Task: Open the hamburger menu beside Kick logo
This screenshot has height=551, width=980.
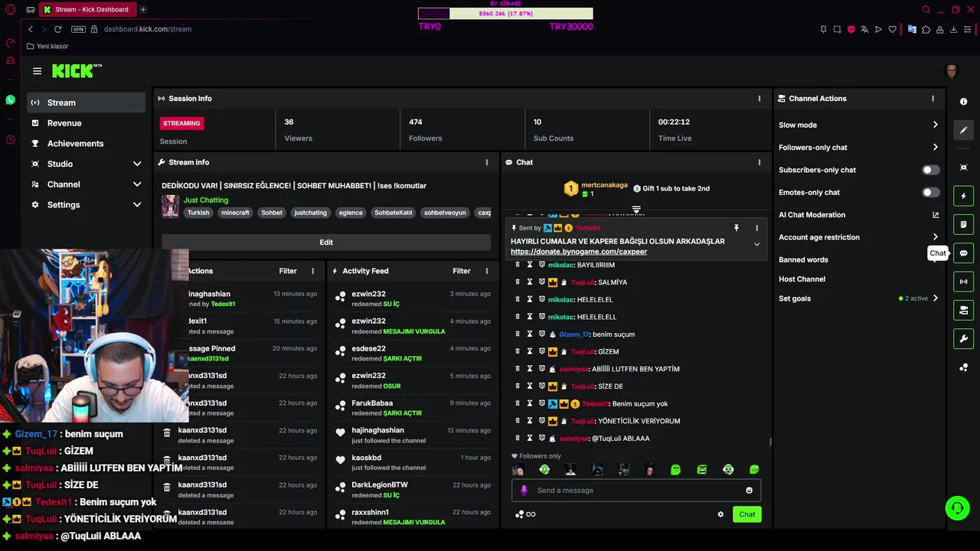Action: pos(37,71)
